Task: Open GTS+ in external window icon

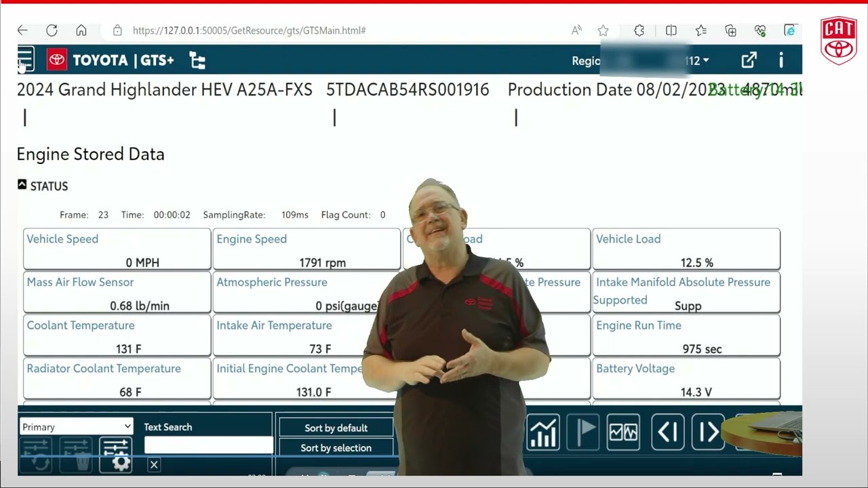Action: coord(749,60)
